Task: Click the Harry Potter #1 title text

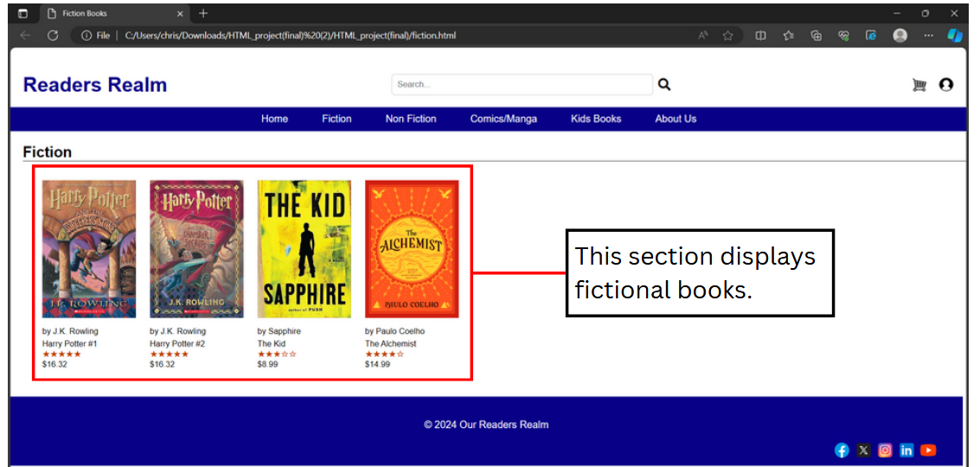Action: pyautogui.click(x=69, y=344)
